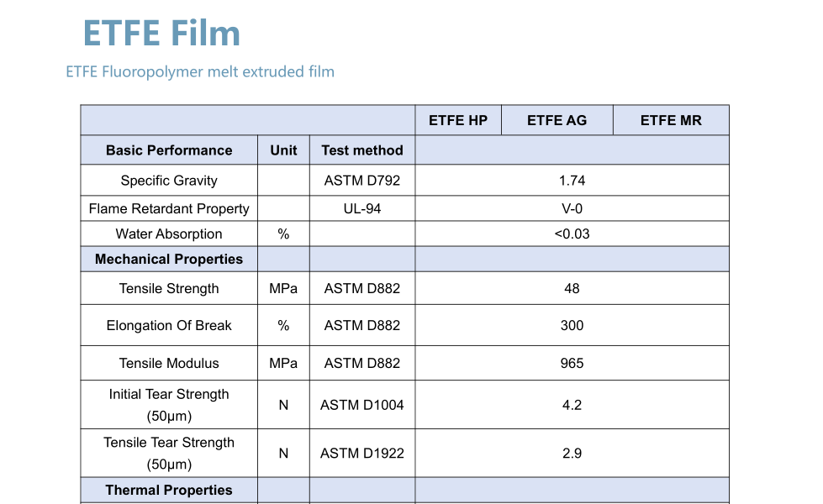Select the Flame Retardant Property cell

point(169,208)
